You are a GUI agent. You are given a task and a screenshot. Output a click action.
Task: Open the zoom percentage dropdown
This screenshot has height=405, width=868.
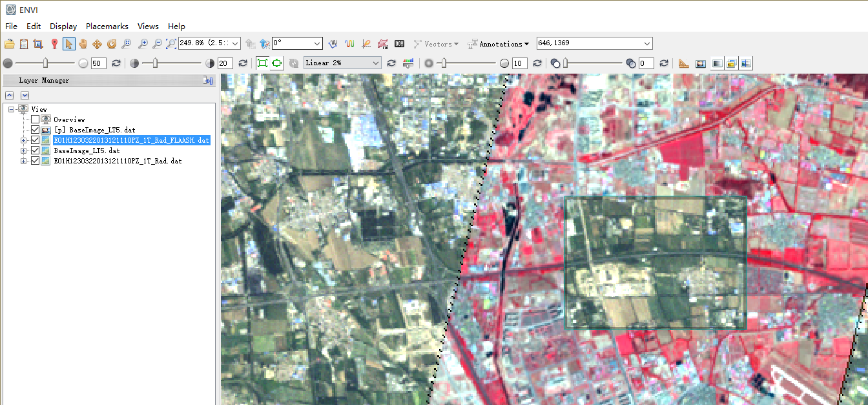(x=235, y=44)
